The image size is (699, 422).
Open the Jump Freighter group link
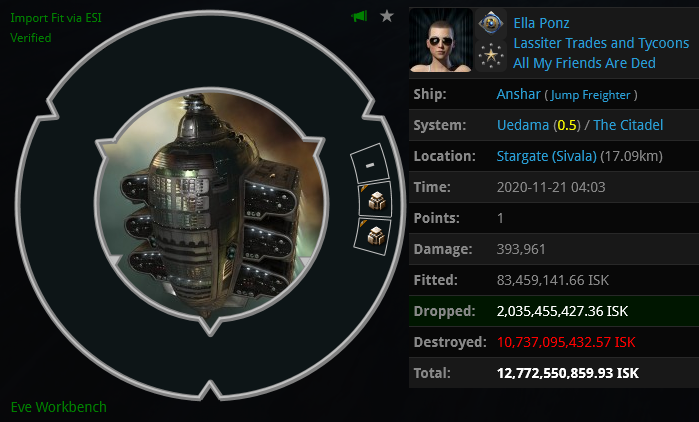click(x=590, y=95)
